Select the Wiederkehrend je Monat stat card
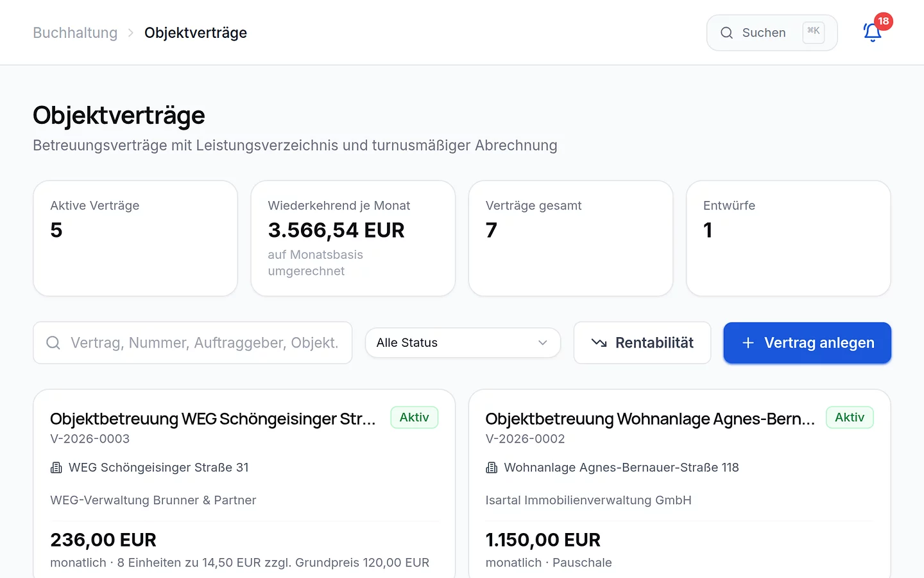Screen dimensions: 924x578 point(353,238)
